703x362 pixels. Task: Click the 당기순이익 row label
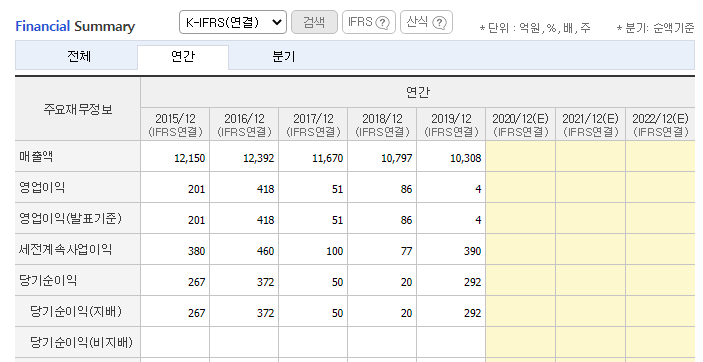[x=48, y=280]
